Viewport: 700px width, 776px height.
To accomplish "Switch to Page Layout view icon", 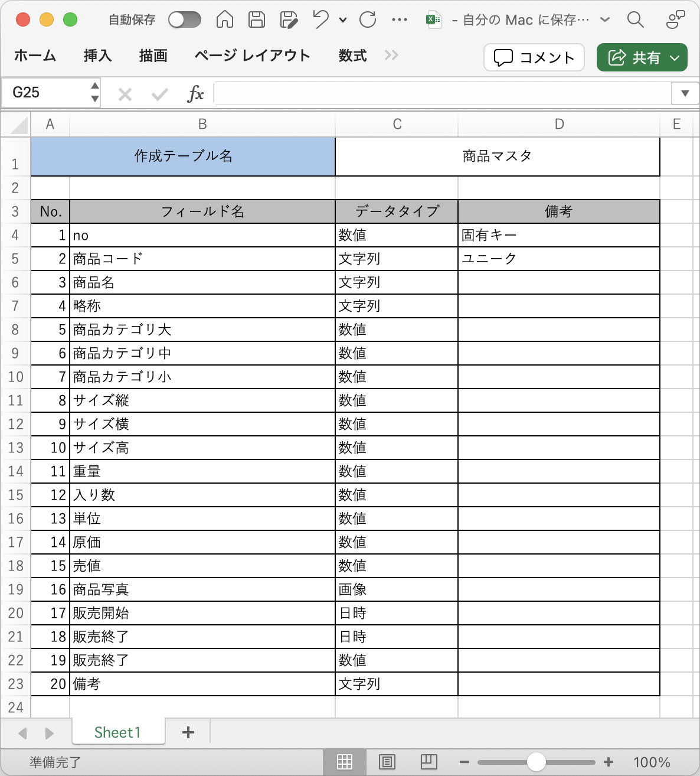I will pos(387,762).
